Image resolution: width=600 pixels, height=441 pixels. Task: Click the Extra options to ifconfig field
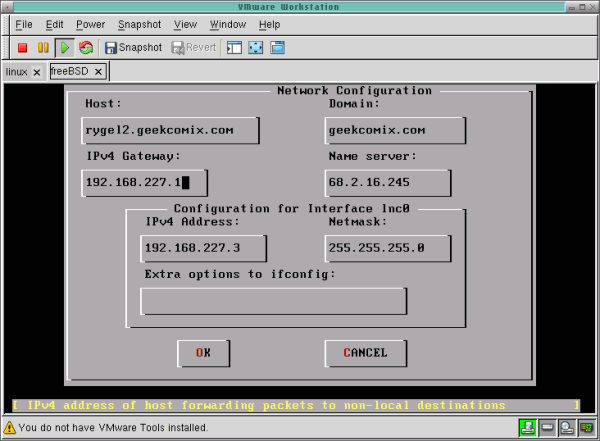click(x=274, y=301)
